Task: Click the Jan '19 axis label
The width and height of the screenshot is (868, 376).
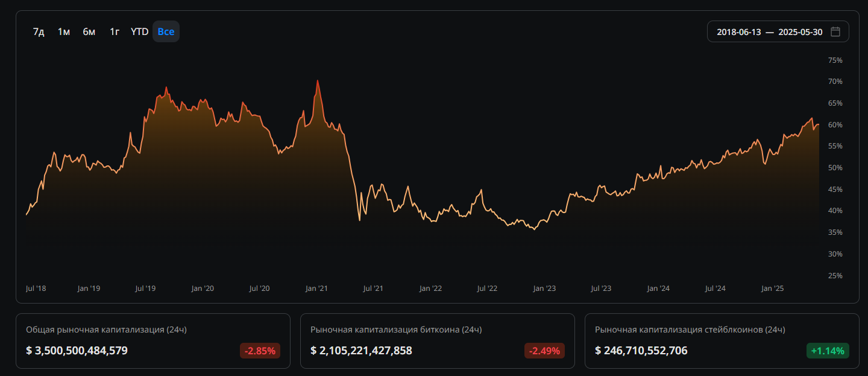Action: [89, 288]
